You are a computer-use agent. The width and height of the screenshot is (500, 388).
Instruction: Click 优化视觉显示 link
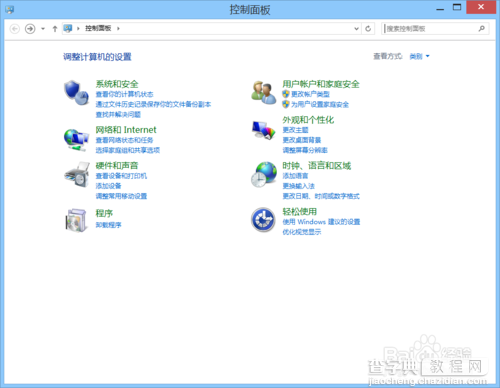pos(302,232)
